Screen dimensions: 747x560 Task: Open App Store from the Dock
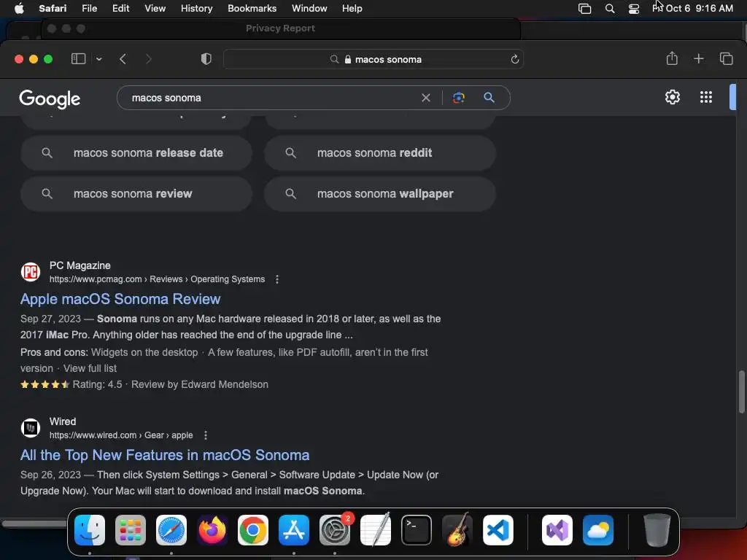pos(294,530)
